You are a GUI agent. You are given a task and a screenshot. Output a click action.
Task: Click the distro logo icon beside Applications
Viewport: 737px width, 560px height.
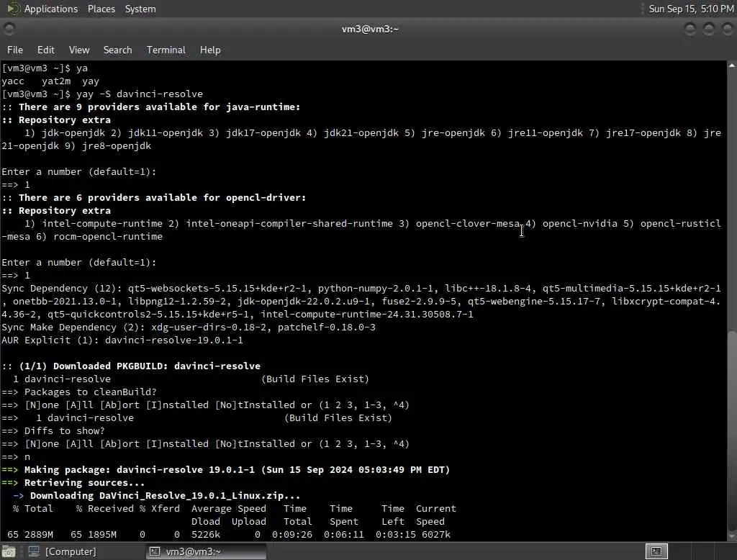[x=13, y=9]
